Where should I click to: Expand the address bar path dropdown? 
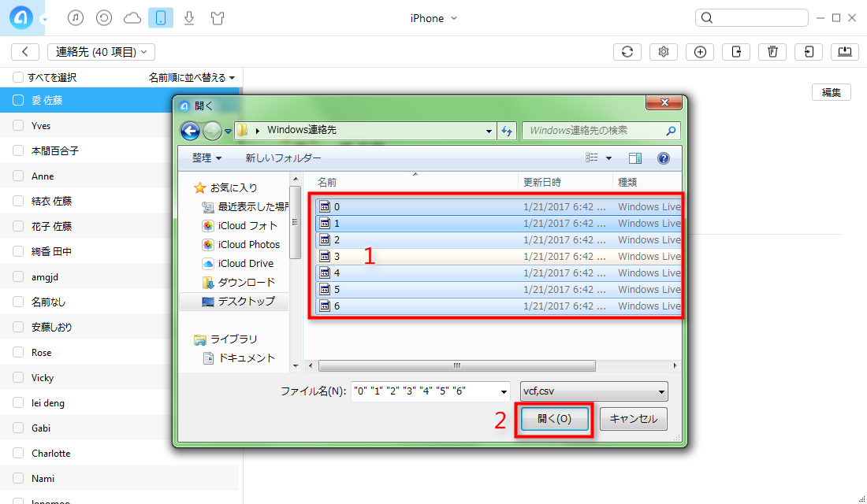pyautogui.click(x=489, y=131)
